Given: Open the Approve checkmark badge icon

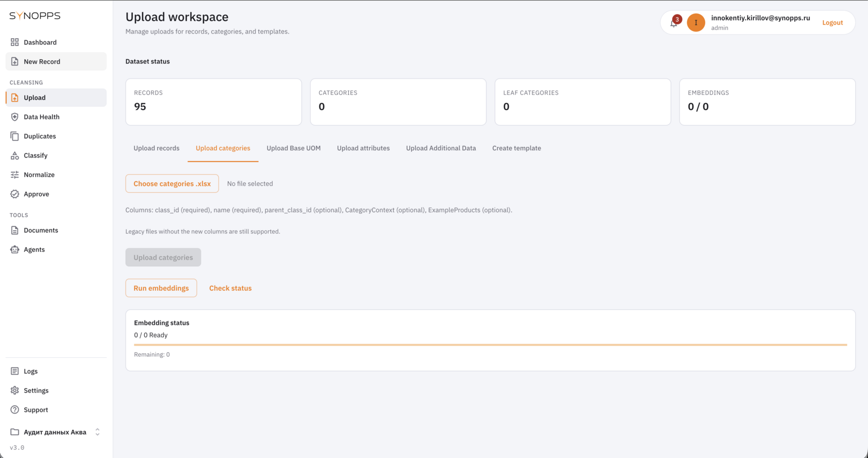Looking at the screenshot, I should click(x=14, y=194).
